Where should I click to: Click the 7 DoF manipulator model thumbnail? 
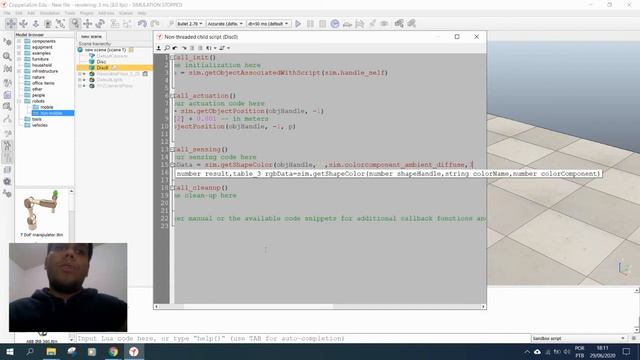pyautogui.click(x=41, y=210)
